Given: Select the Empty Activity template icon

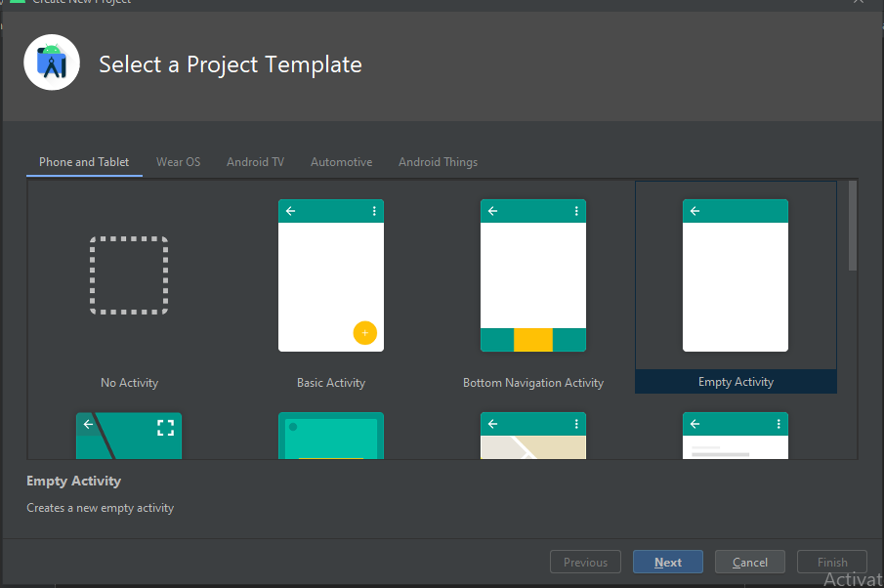Looking at the screenshot, I should click(x=736, y=275).
